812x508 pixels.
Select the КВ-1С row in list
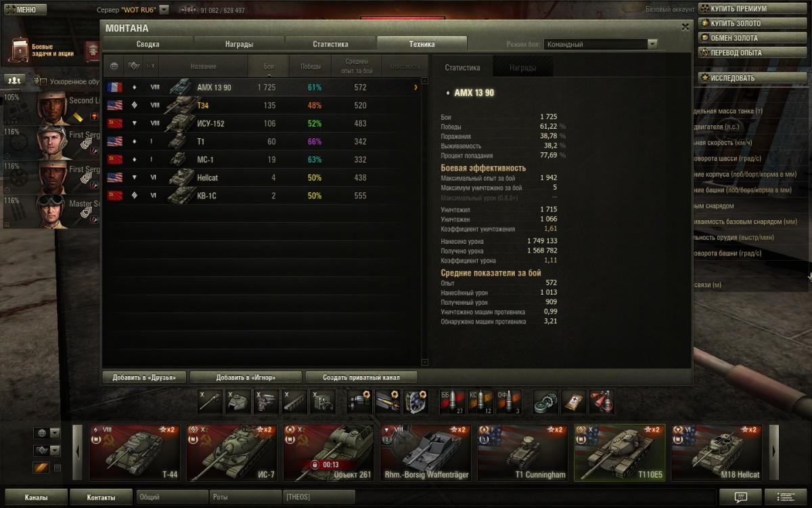click(x=263, y=196)
